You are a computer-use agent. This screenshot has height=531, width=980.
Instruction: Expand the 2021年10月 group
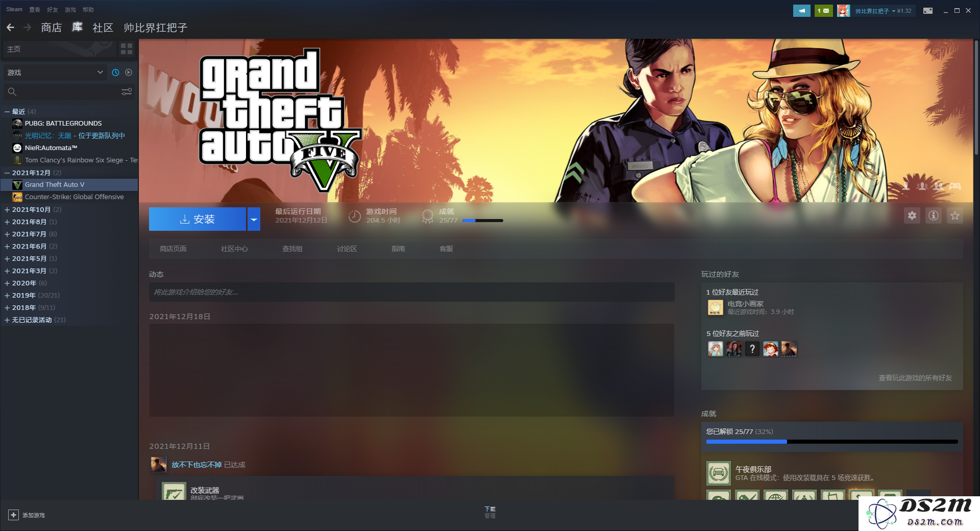pos(7,209)
